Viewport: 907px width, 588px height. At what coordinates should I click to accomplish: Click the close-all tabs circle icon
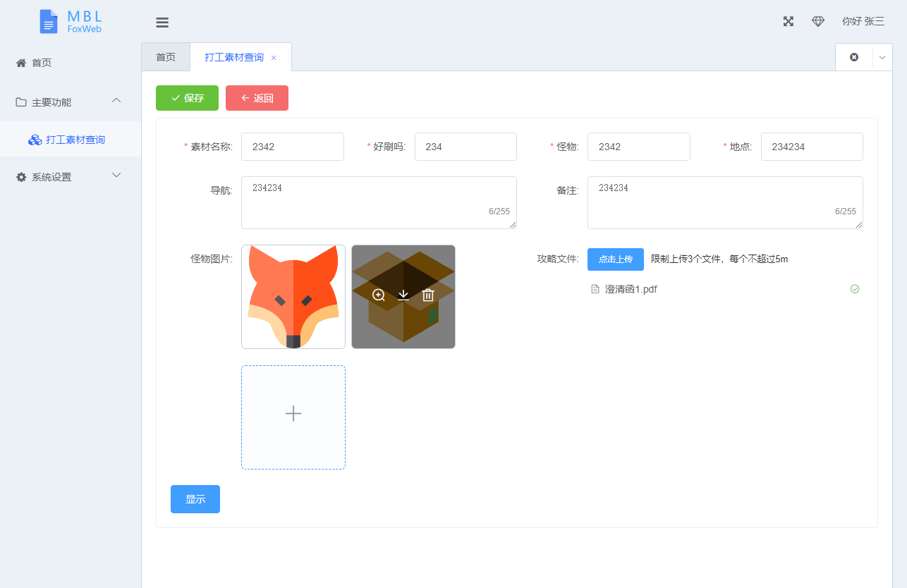click(854, 57)
